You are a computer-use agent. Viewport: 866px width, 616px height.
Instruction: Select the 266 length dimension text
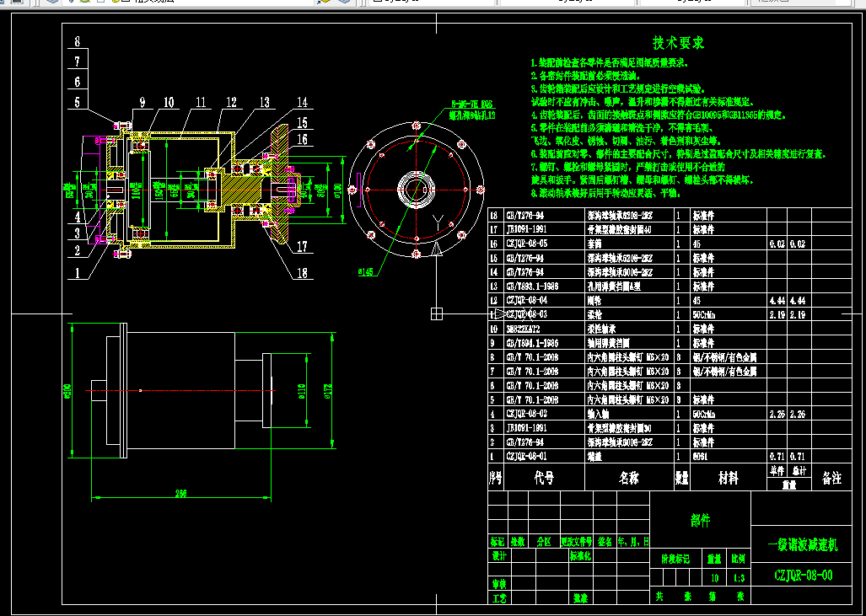[180, 494]
